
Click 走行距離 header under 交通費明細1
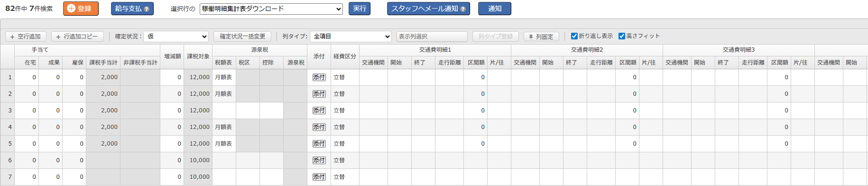point(449,63)
